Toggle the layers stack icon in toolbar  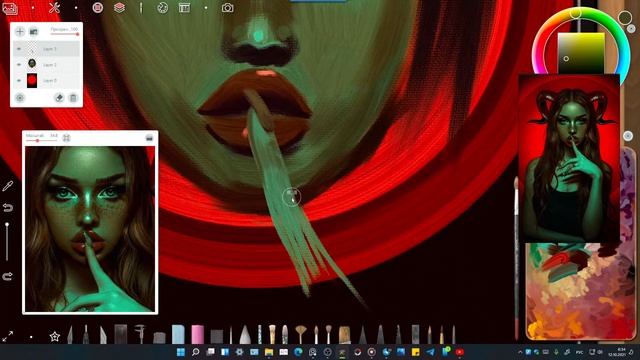pyautogui.click(x=119, y=7)
